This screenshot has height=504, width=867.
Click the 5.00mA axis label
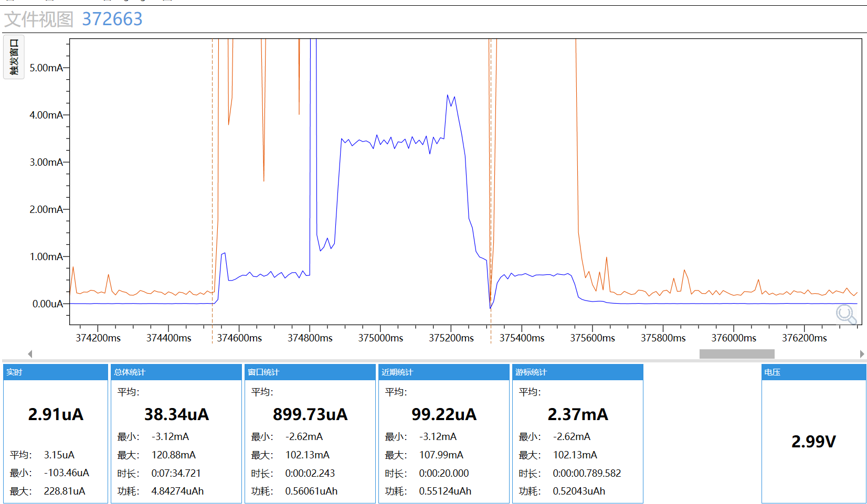tap(46, 68)
